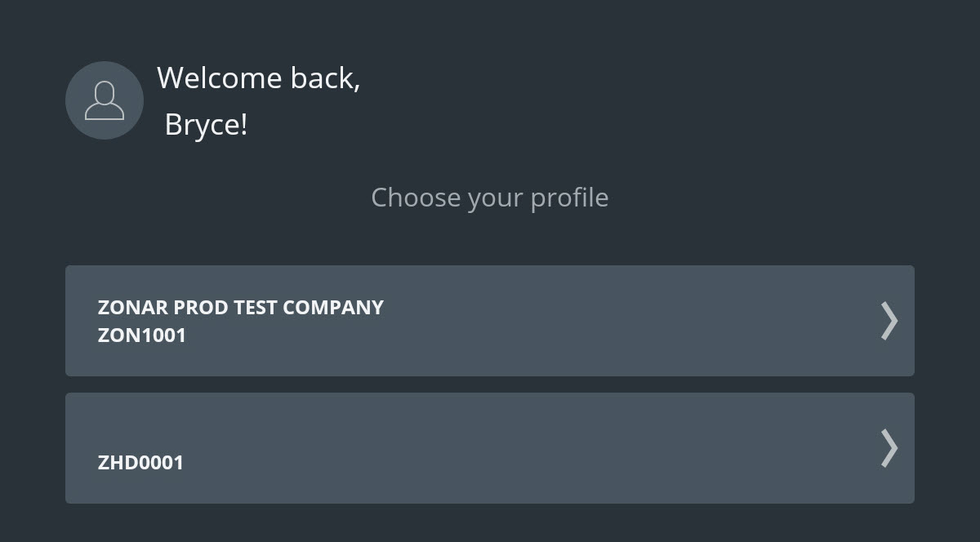Click the user avatar icon

coord(105,100)
